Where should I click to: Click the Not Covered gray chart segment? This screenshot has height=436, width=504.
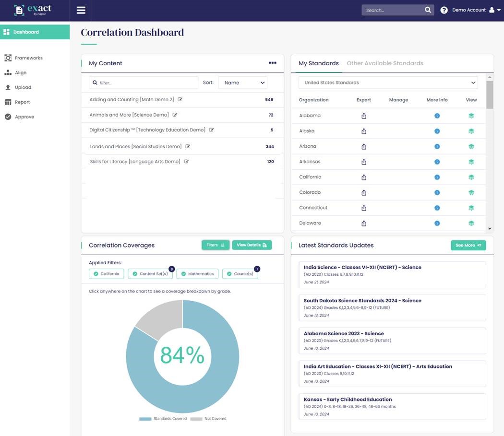pyautogui.click(x=163, y=318)
